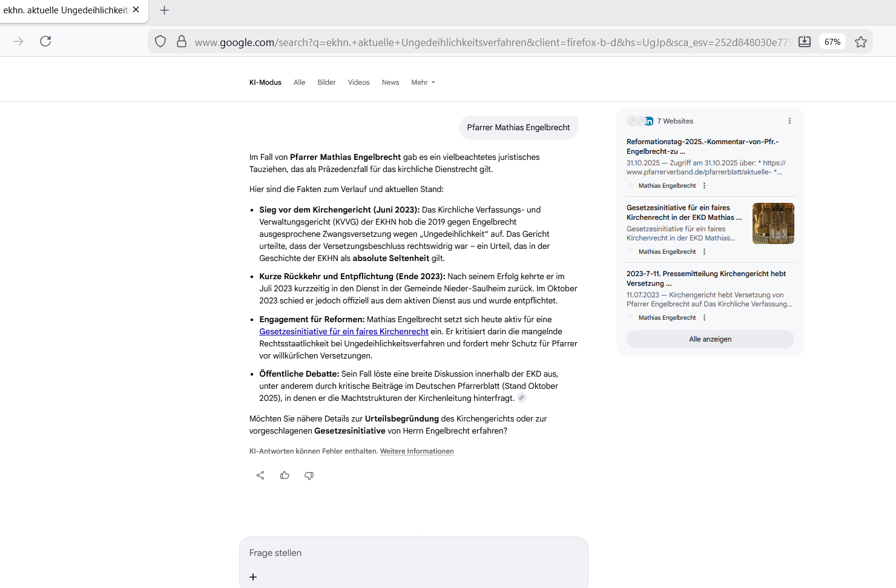896x588 pixels.
Task: Click the thumbs down feedback icon
Action: click(309, 475)
